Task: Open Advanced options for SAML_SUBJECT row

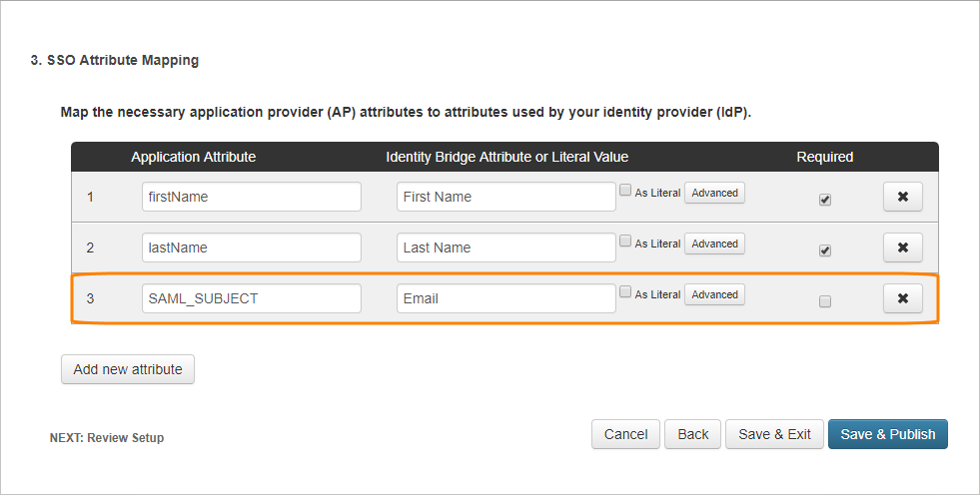Action: [x=714, y=294]
